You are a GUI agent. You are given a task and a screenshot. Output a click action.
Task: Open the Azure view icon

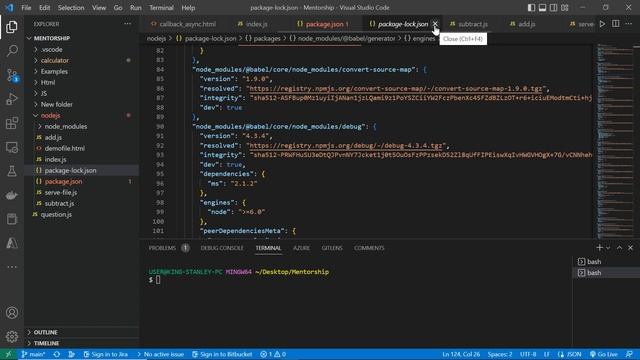click(12, 243)
